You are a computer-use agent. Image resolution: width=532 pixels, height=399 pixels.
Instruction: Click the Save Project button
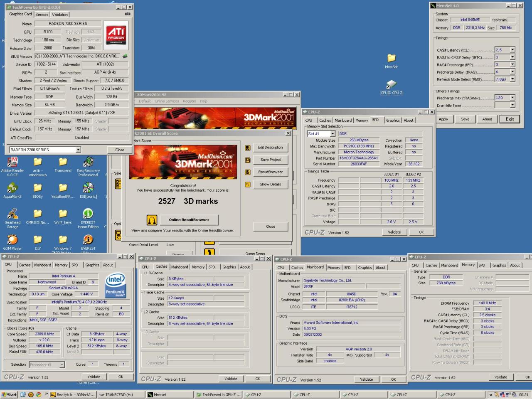[x=271, y=160]
